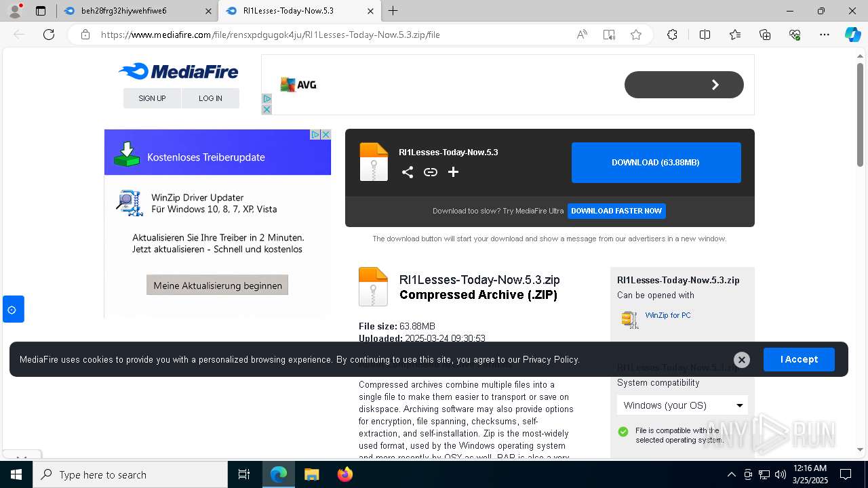Open the volume control in tray
This screenshot has width=868, height=488.
(781, 474)
